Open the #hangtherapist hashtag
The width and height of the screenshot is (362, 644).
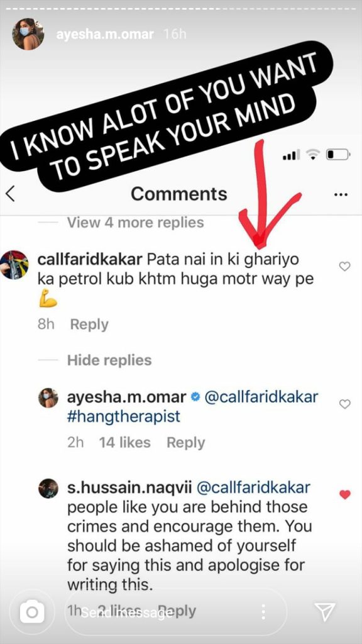coord(124,416)
